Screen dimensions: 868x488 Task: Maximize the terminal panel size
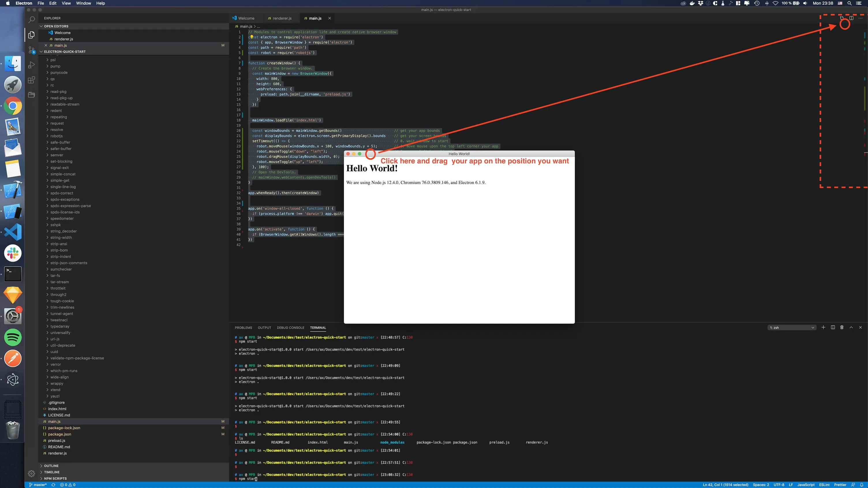point(851,327)
